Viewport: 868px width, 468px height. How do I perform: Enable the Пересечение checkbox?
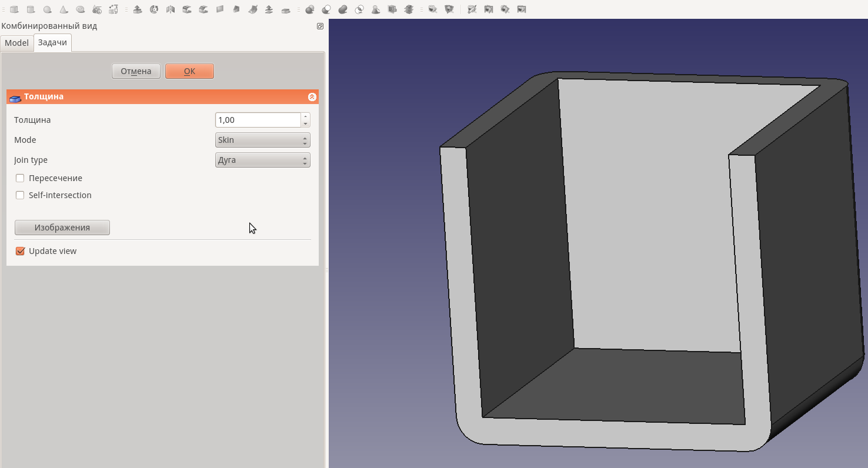click(x=20, y=178)
